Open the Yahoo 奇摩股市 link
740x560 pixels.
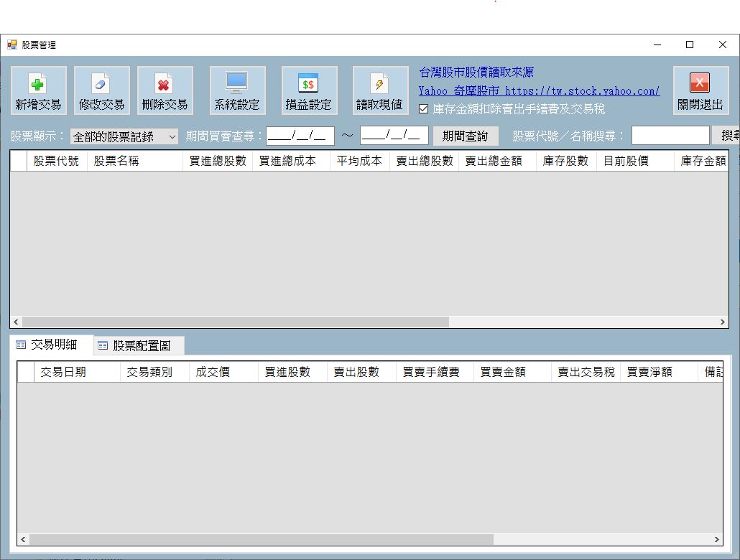point(539,90)
